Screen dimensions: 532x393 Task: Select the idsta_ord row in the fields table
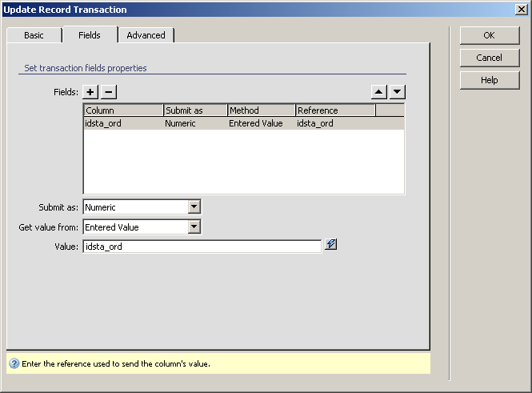tap(240, 123)
